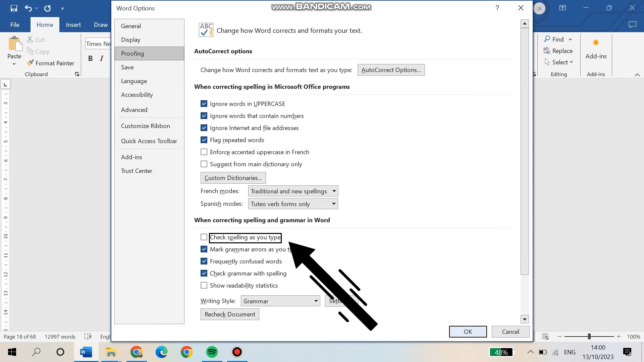Click the zoom slider handle

(589, 336)
